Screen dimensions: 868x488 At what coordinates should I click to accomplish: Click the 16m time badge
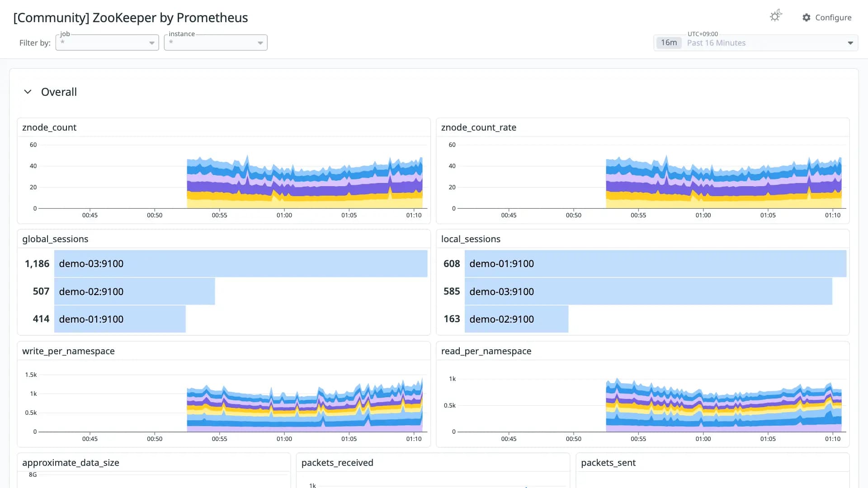(669, 42)
